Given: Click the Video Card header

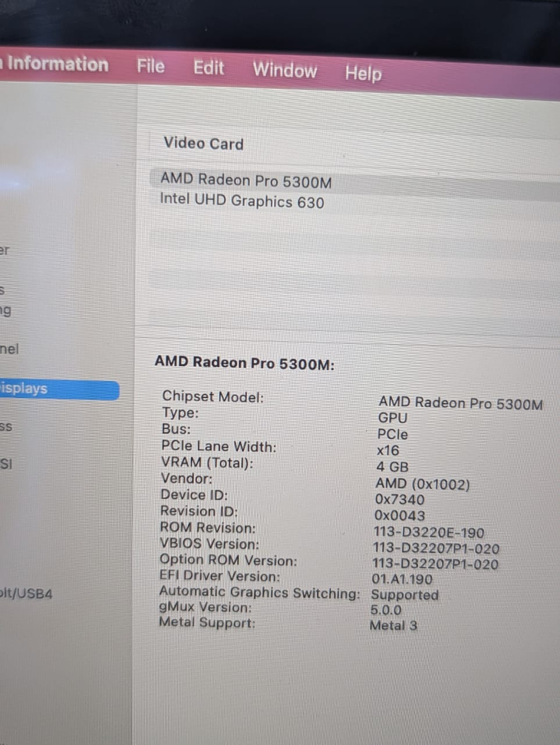Looking at the screenshot, I should [x=203, y=144].
